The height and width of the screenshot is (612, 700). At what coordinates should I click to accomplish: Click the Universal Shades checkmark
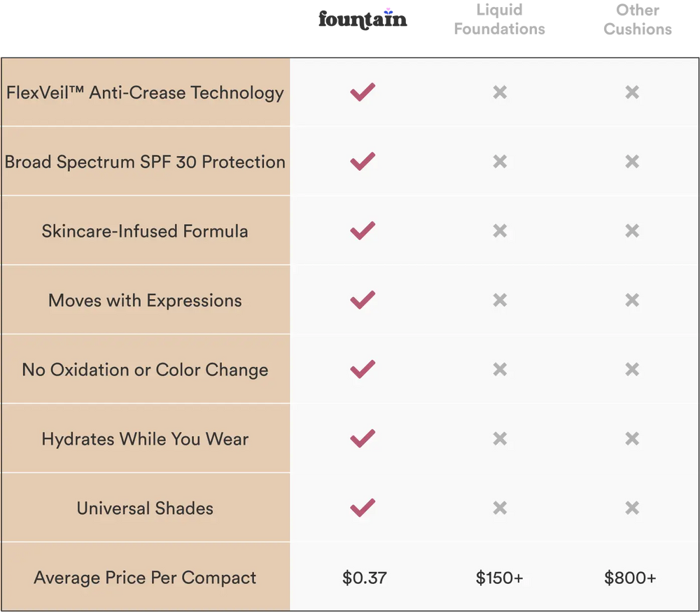pos(363,508)
